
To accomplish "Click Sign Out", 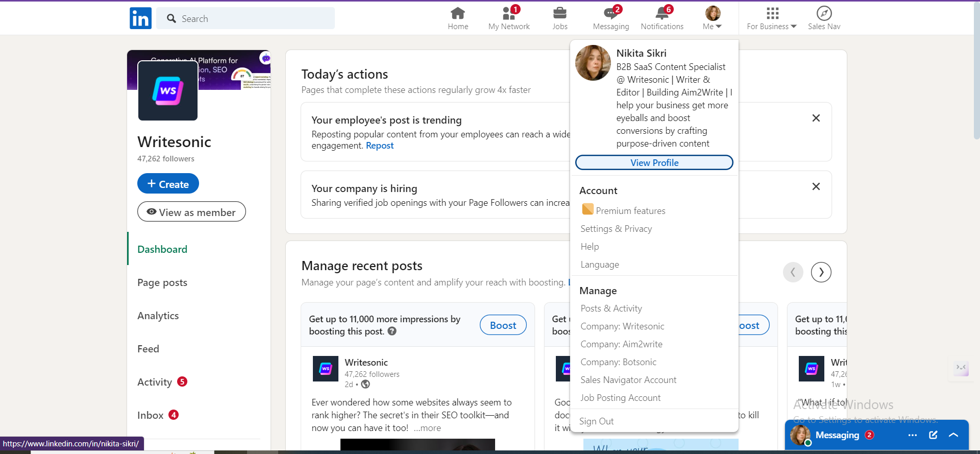I will click(596, 421).
